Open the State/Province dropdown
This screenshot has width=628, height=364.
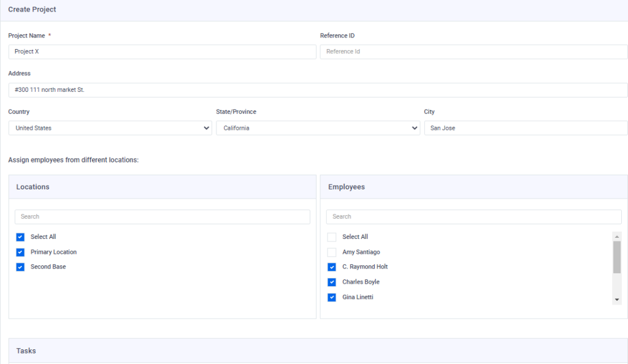pos(318,127)
